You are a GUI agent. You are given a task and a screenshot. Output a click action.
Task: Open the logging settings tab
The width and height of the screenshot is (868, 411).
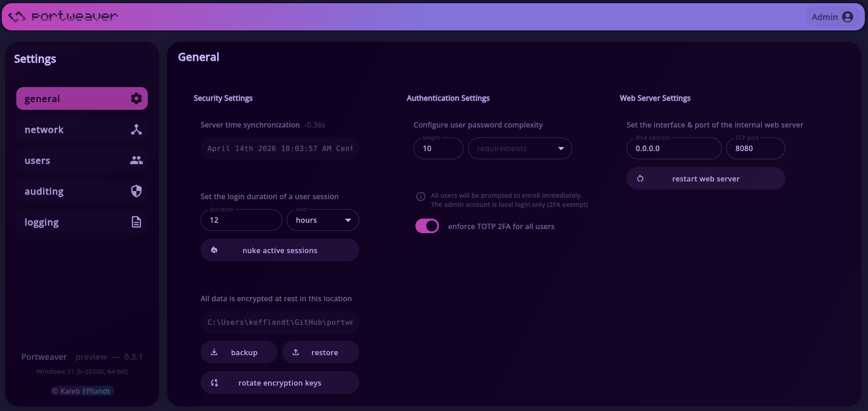pos(82,222)
